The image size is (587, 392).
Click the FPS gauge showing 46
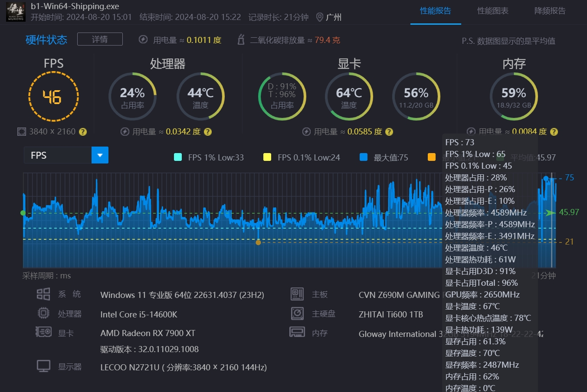[53, 96]
